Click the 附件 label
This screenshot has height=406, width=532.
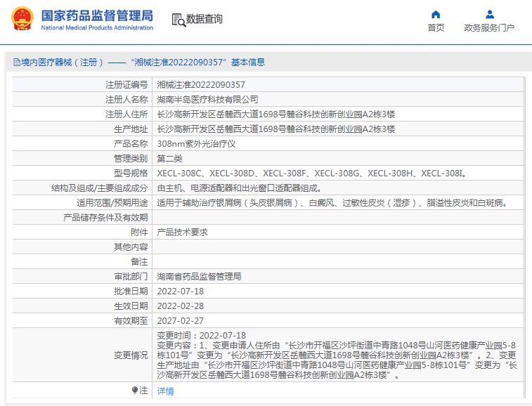[139, 233]
